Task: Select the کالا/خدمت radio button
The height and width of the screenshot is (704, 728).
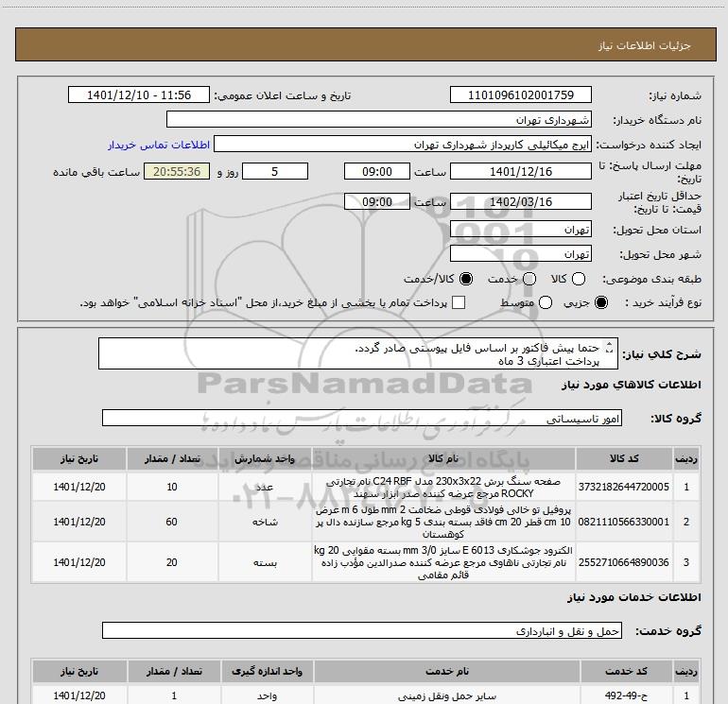Action: (x=466, y=279)
